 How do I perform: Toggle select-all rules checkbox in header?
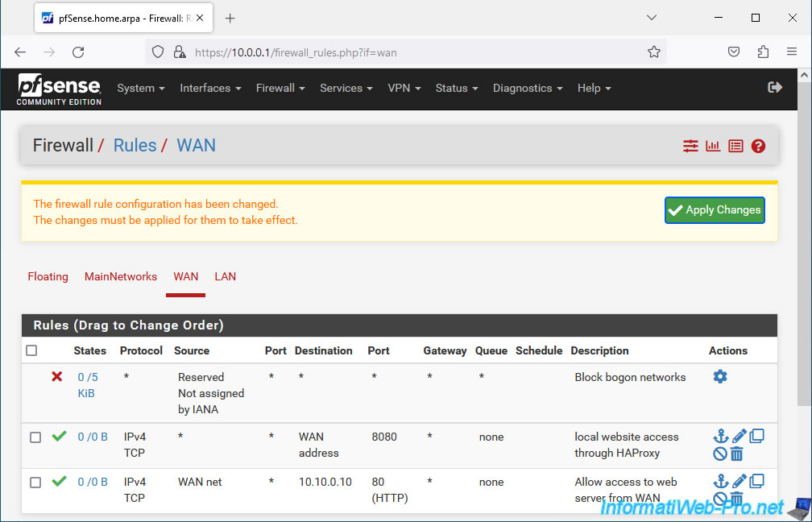pos(31,350)
